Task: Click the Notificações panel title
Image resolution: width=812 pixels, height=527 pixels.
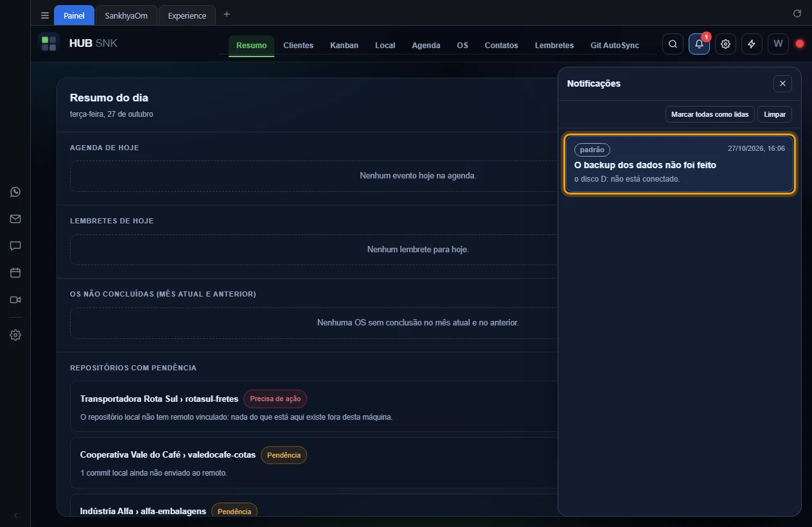Action: (594, 83)
